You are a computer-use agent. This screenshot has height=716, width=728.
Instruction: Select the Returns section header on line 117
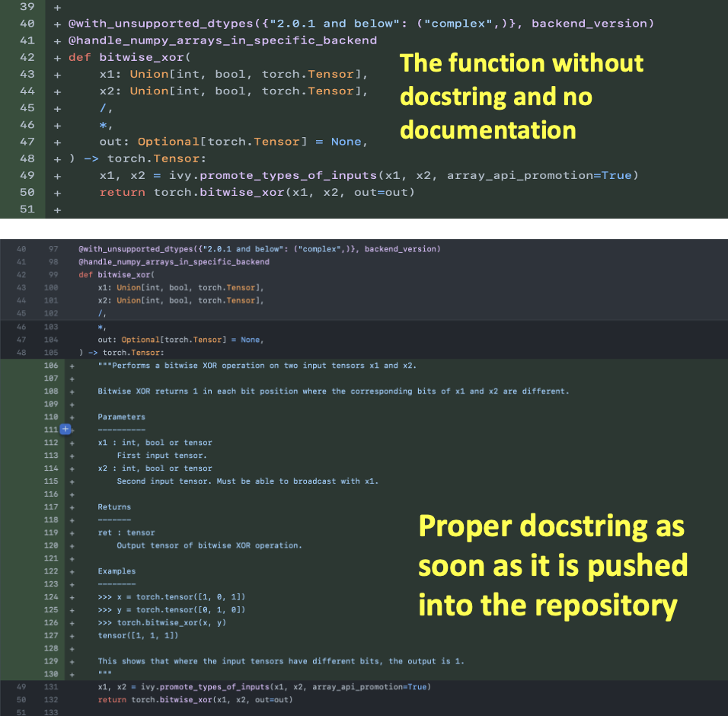(114, 507)
